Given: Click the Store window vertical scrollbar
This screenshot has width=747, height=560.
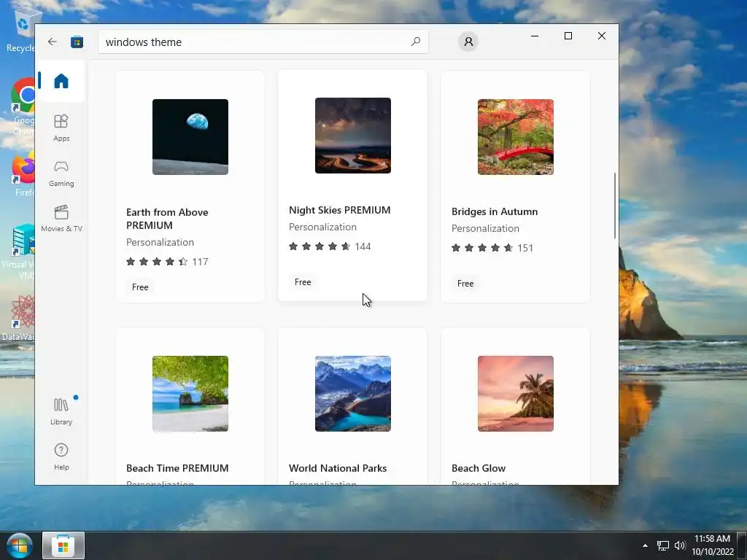Looking at the screenshot, I should click(x=615, y=206).
